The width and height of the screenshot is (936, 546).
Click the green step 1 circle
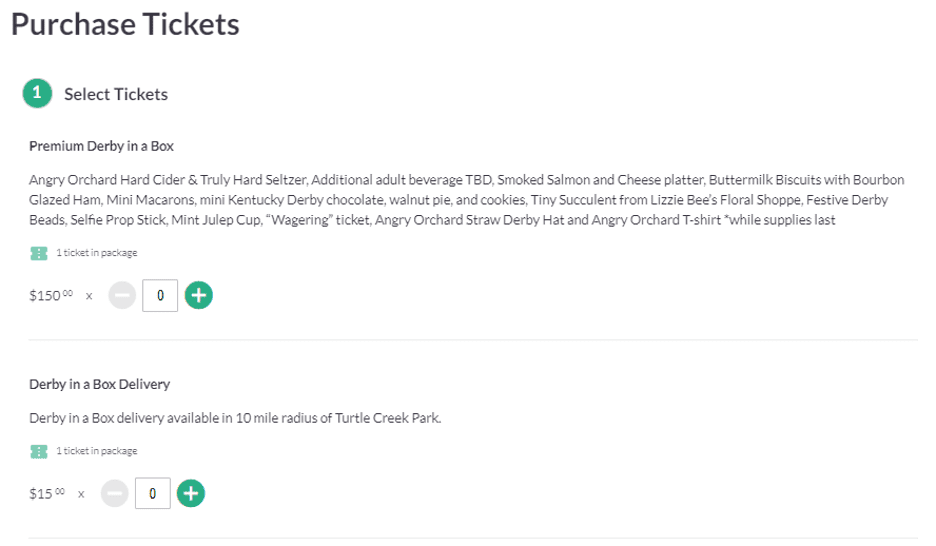coord(37,93)
